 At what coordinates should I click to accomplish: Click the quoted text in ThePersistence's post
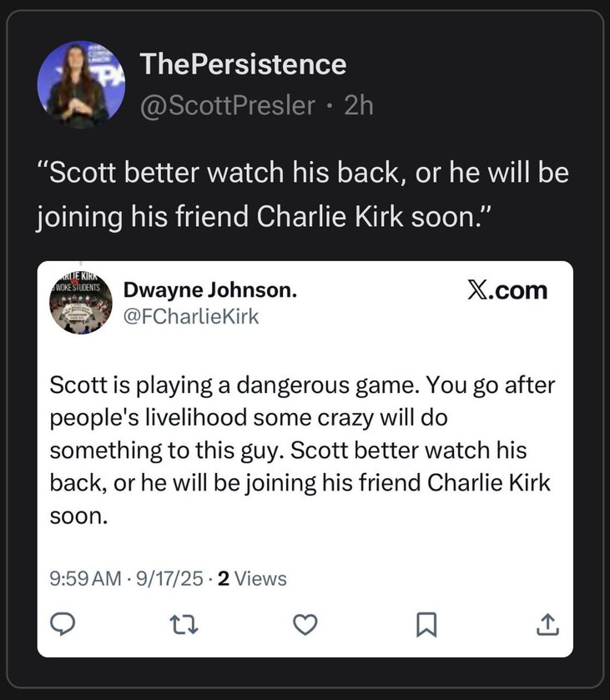pyautogui.click(x=303, y=194)
